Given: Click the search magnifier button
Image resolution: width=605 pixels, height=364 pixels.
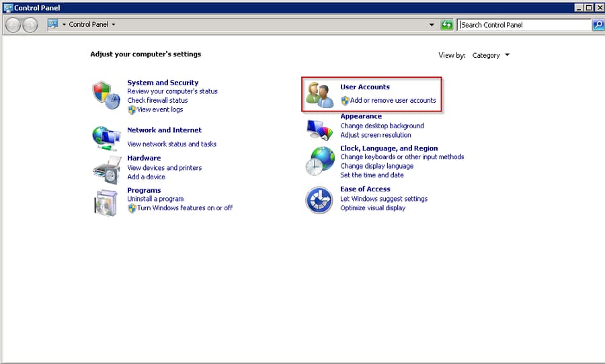Looking at the screenshot, I should (x=598, y=25).
